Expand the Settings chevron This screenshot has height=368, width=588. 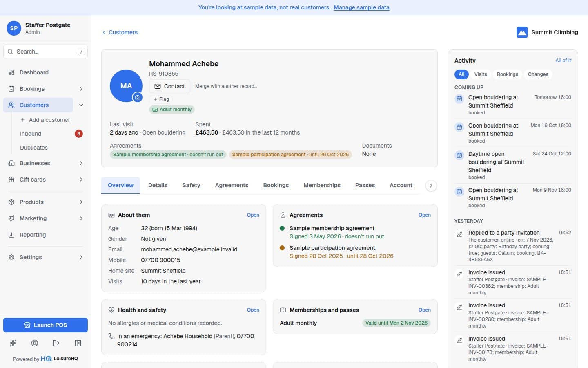point(81,257)
